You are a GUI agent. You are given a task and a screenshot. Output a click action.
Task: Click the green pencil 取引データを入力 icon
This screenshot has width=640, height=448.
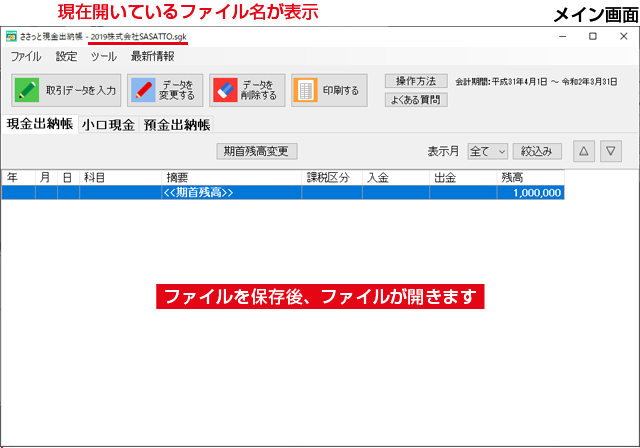[27, 90]
